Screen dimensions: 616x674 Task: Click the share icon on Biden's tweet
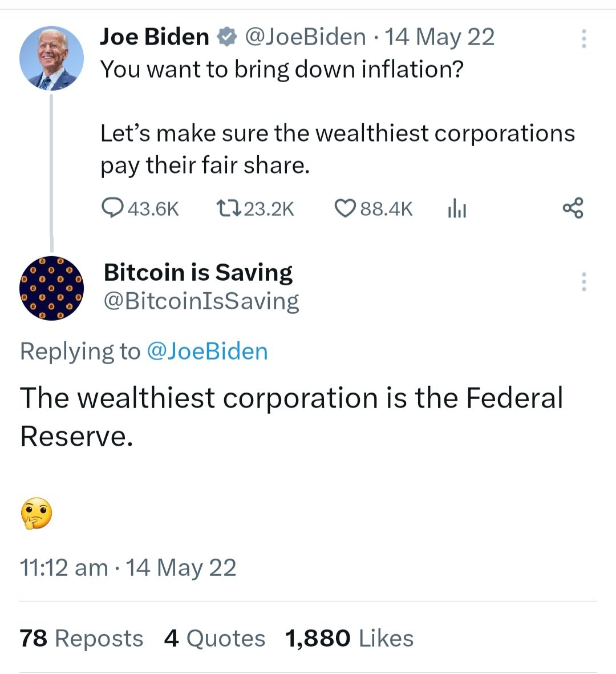click(x=573, y=208)
